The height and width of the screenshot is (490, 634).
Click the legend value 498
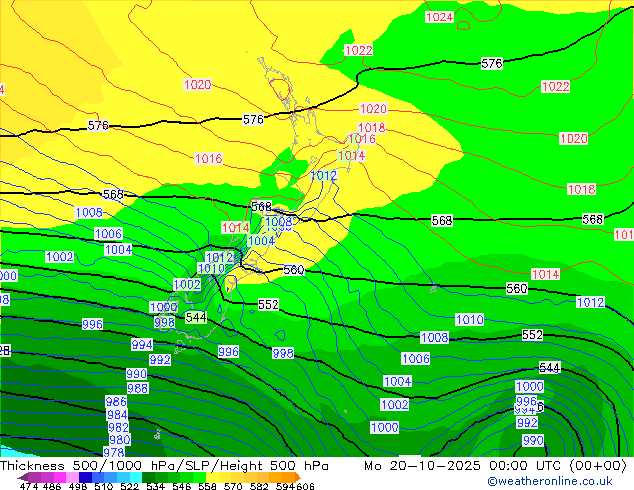[x=78, y=486]
